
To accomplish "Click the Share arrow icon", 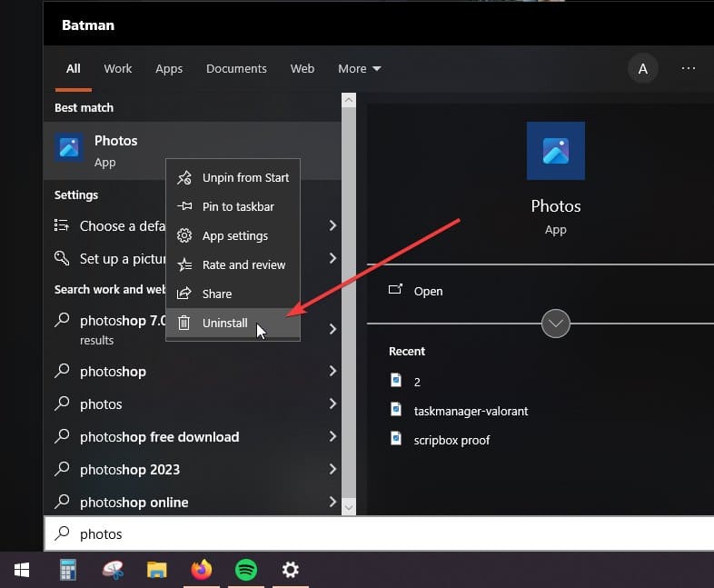I will click(x=184, y=294).
